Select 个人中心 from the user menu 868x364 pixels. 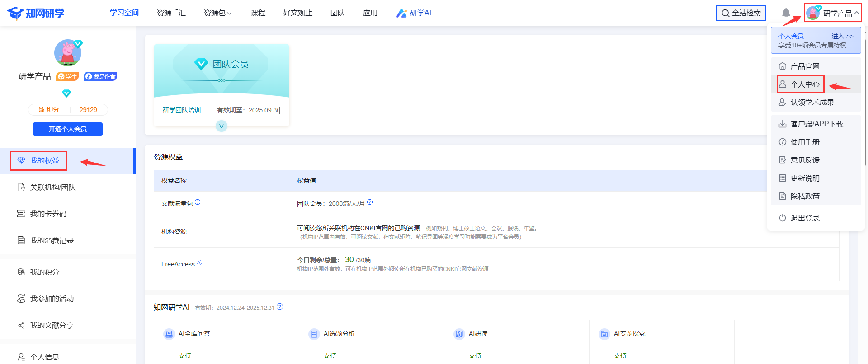coord(804,84)
